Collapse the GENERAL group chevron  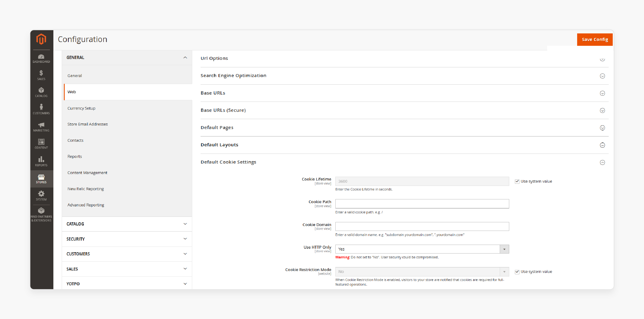(x=185, y=58)
